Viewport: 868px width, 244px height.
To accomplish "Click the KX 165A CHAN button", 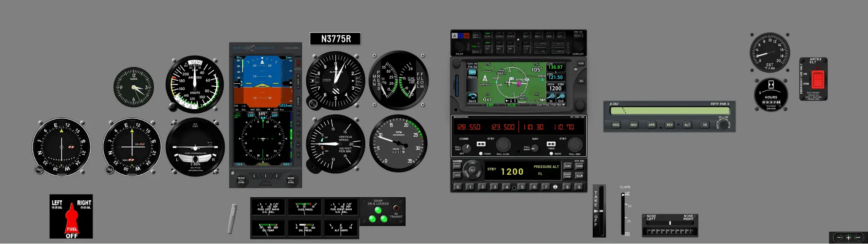I will click(x=481, y=153).
